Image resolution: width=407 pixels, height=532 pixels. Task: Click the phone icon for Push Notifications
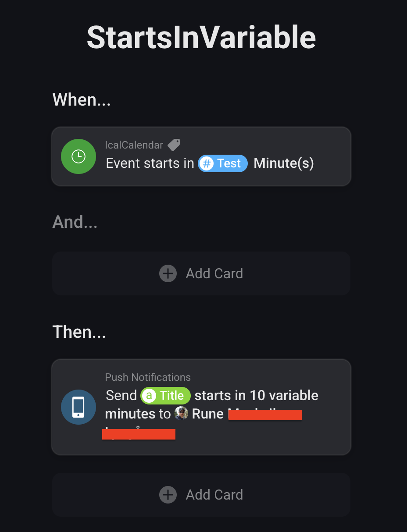click(x=79, y=407)
